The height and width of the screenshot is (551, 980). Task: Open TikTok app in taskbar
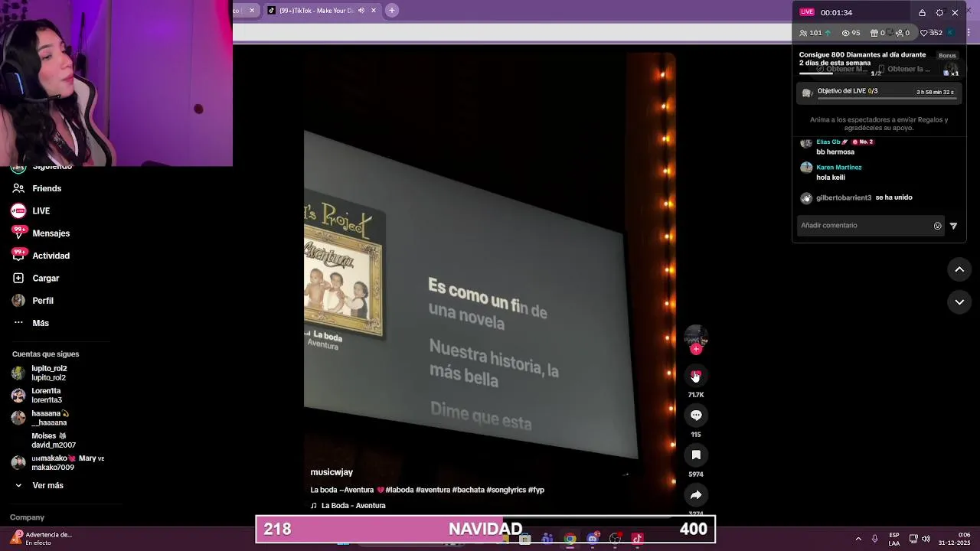click(x=637, y=539)
